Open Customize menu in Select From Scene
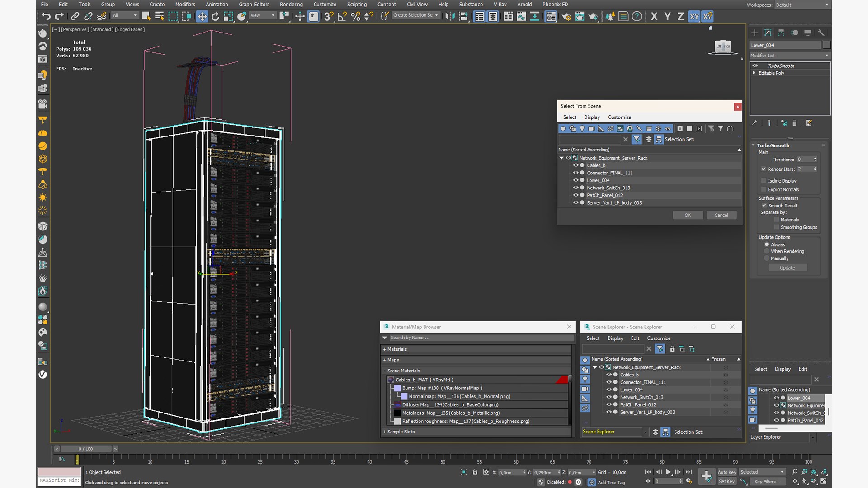The width and height of the screenshot is (868, 488). point(619,117)
